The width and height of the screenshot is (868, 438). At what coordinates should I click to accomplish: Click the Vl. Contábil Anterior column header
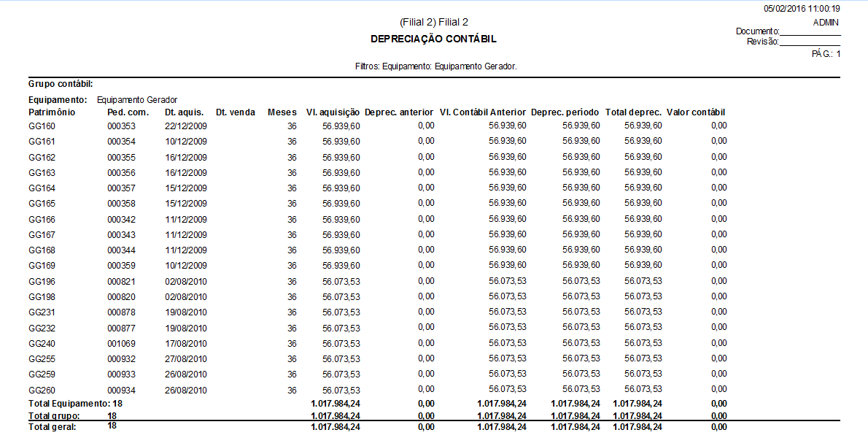(x=483, y=112)
